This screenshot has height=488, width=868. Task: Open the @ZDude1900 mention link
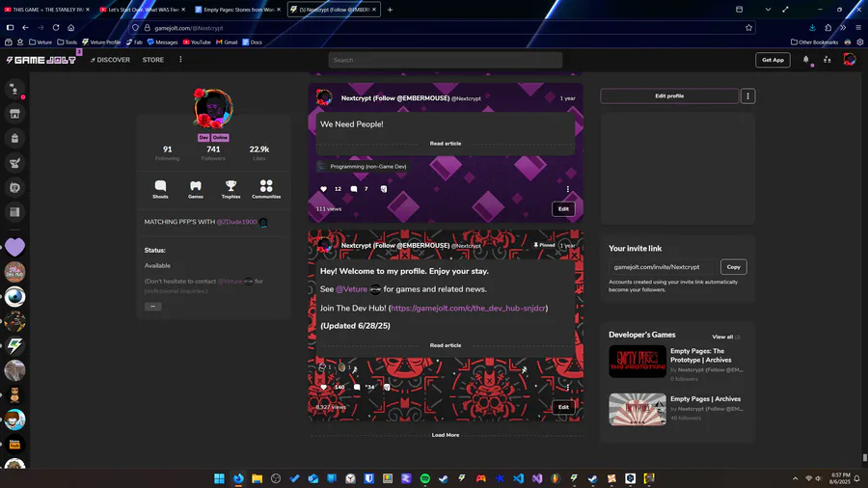pos(236,222)
